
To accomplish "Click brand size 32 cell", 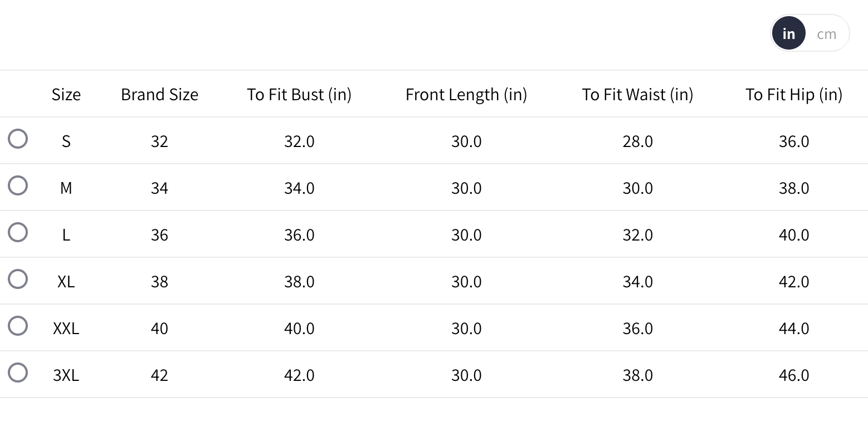I will click(x=159, y=141).
